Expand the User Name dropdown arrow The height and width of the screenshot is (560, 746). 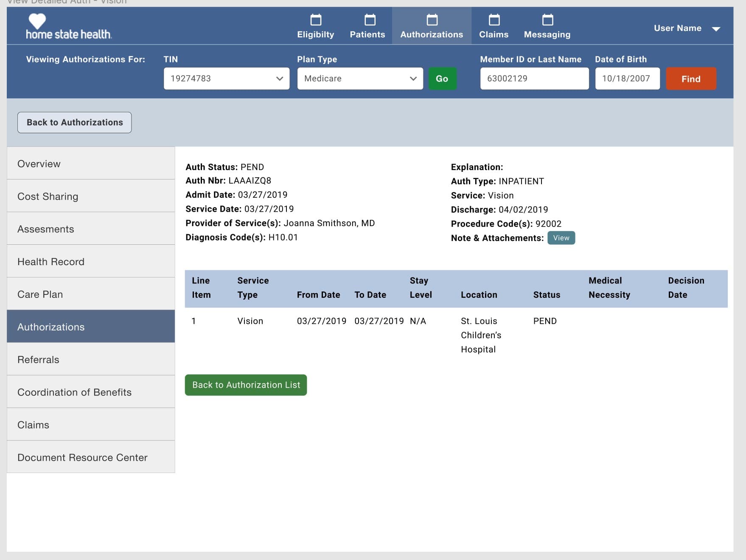click(716, 29)
